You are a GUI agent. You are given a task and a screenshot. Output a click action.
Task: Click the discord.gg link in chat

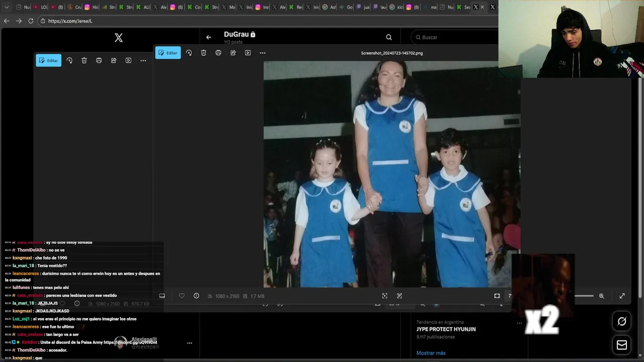(x=130, y=342)
